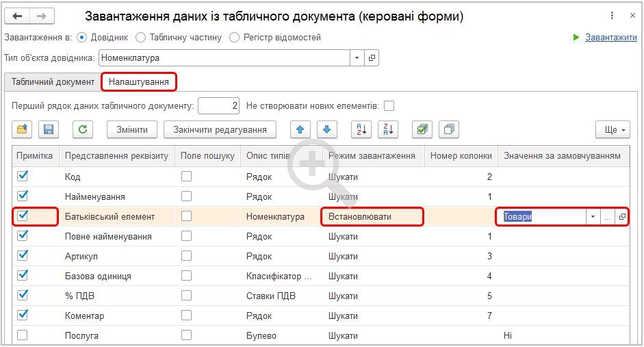
Task: Select the Табличну частину radio button
Action: [x=140, y=38]
